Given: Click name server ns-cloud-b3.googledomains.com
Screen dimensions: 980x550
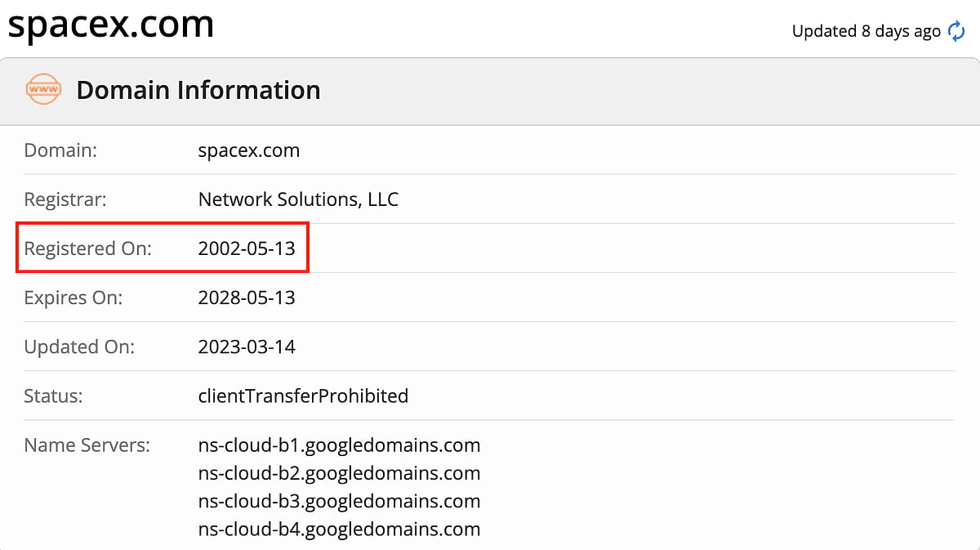Looking at the screenshot, I should tap(339, 501).
